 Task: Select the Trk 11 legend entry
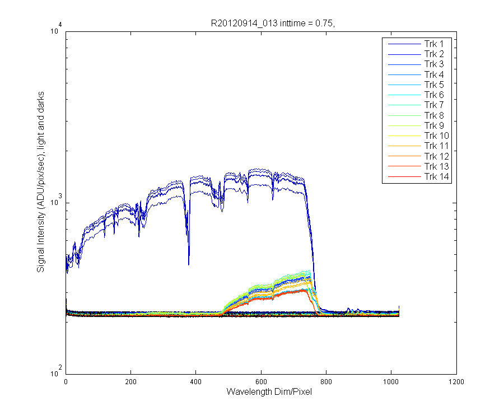click(x=418, y=146)
